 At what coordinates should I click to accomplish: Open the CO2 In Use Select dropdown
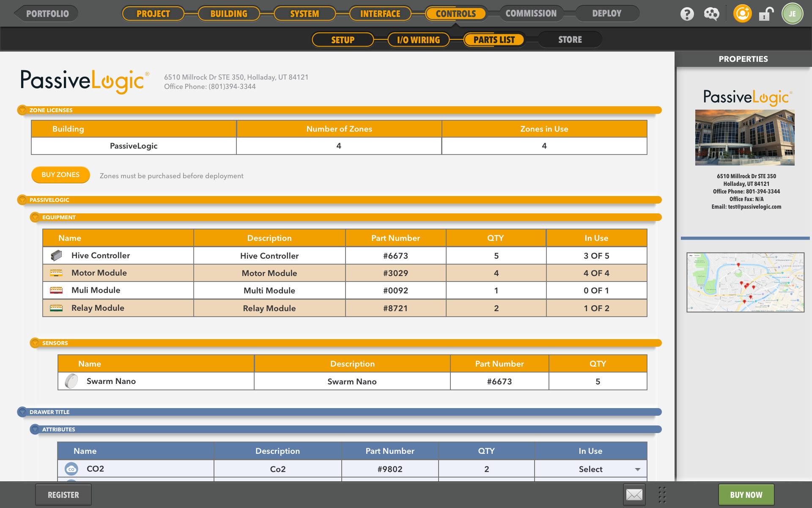[637, 469]
